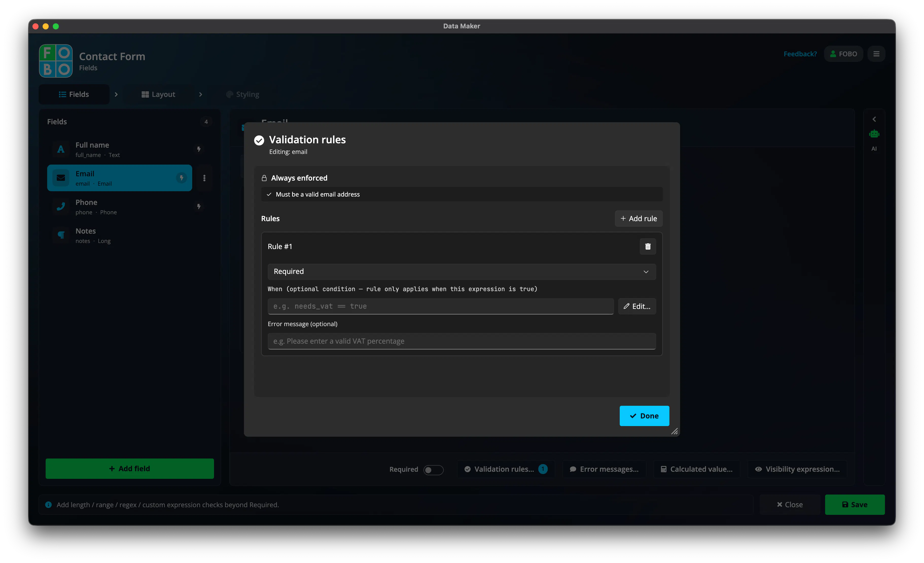This screenshot has width=924, height=563.
Task: Open the Validation rules... option
Action: (506, 469)
